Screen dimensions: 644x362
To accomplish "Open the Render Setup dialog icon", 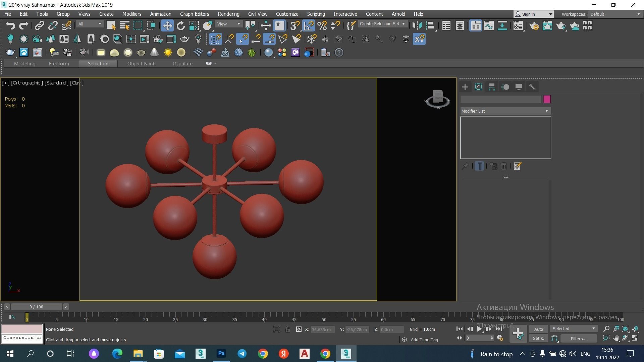I will [534, 26].
